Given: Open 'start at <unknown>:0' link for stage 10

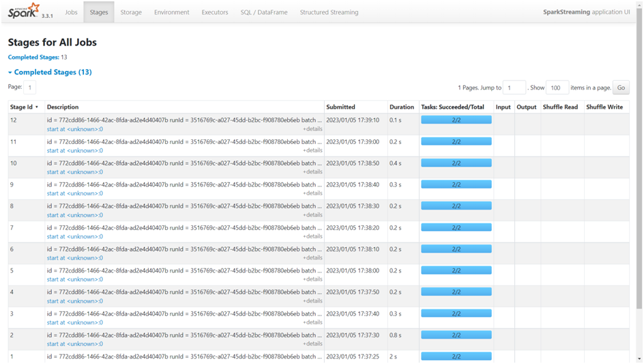Looking at the screenshot, I should [75, 172].
